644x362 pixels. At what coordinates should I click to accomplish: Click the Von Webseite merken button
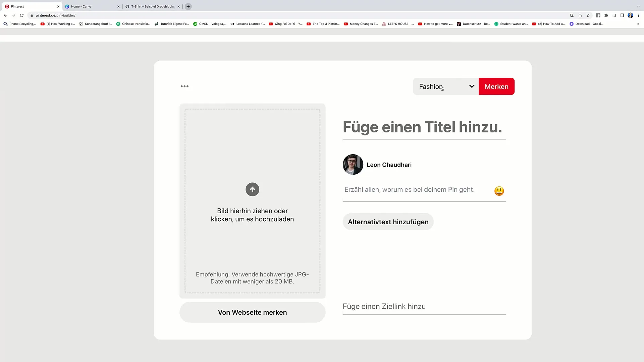(252, 312)
